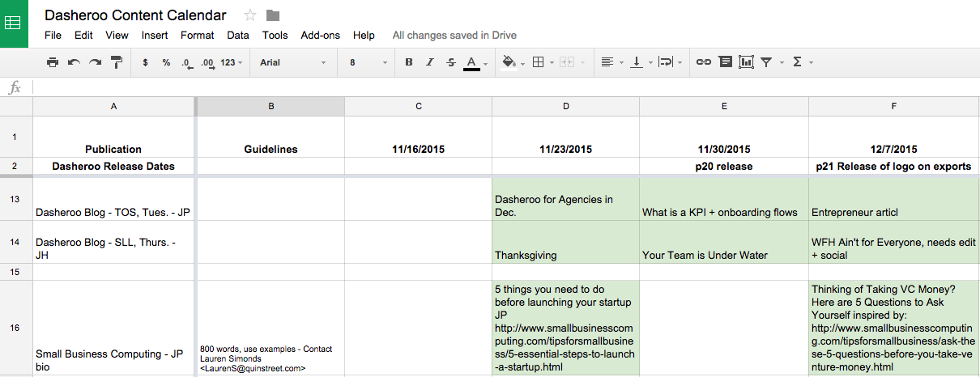
Task: Open the View menu
Action: (117, 36)
